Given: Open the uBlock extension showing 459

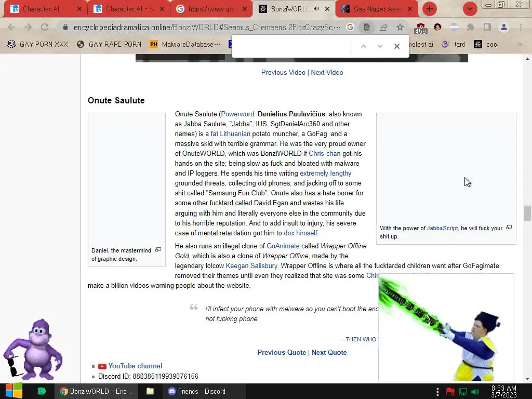Looking at the screenshot, I should pos(420,28).
